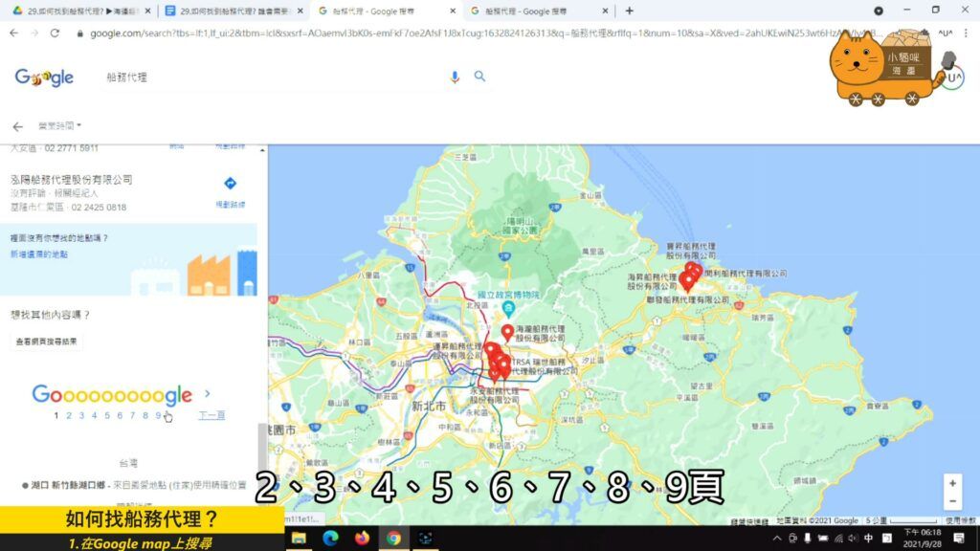Image resolution: width=980 pixels, height=551 pixels.
Task: Reload the page with browser refresh icon
Action: click(55, 33)
